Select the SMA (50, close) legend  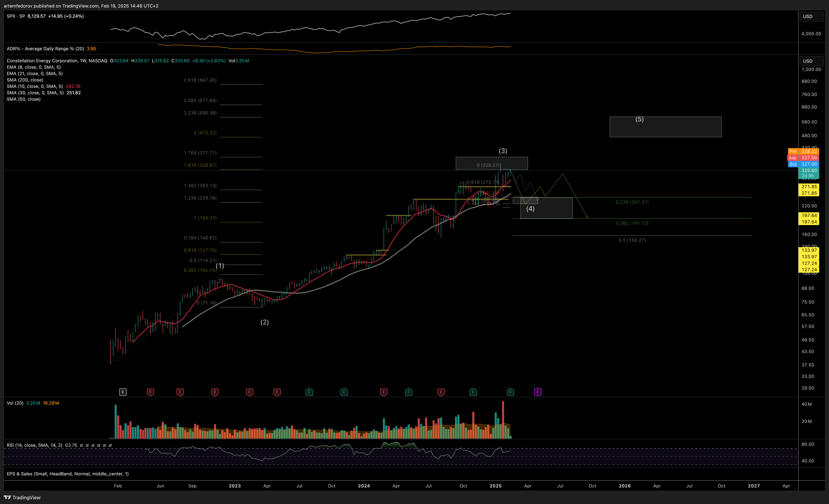pos(24,99)
